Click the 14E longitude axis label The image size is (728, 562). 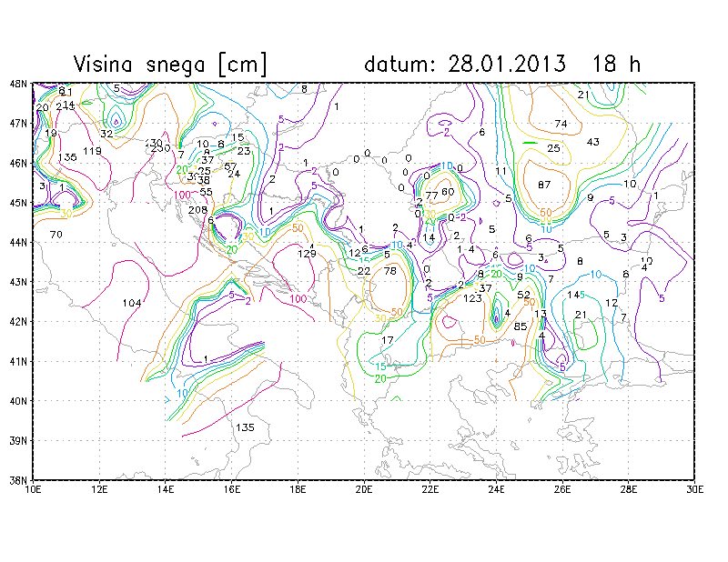click(x=166, y=489)
